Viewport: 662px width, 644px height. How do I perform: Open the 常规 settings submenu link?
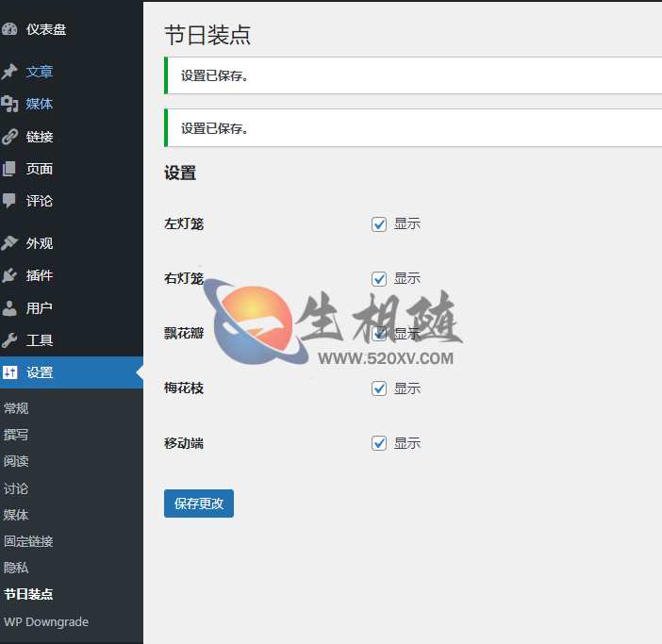16,408
